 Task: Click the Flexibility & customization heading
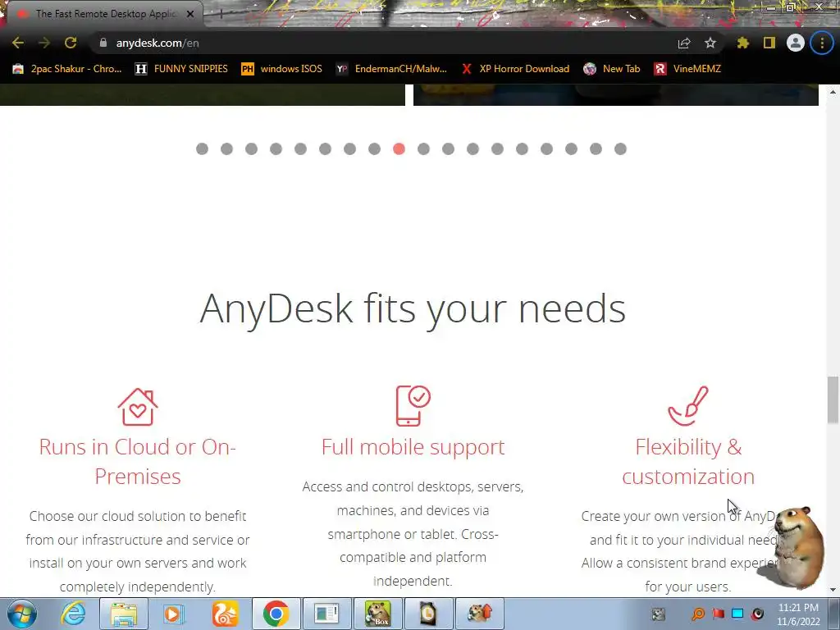pyautogui.click(x=688, y=461)
